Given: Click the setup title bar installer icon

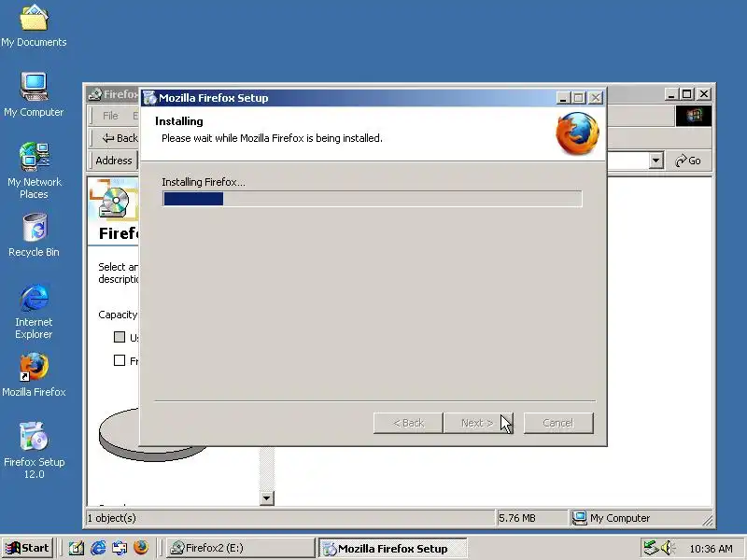Looking at the screenshot, I should 149,98.
